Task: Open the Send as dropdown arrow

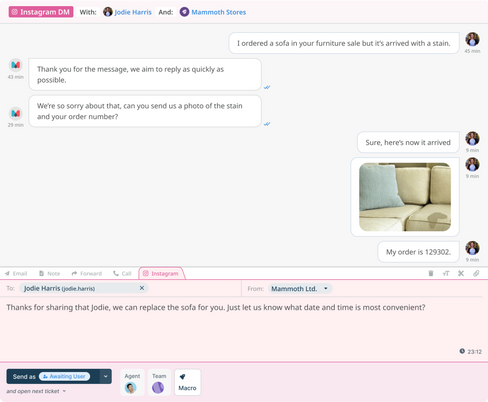Action: point(105,376)
